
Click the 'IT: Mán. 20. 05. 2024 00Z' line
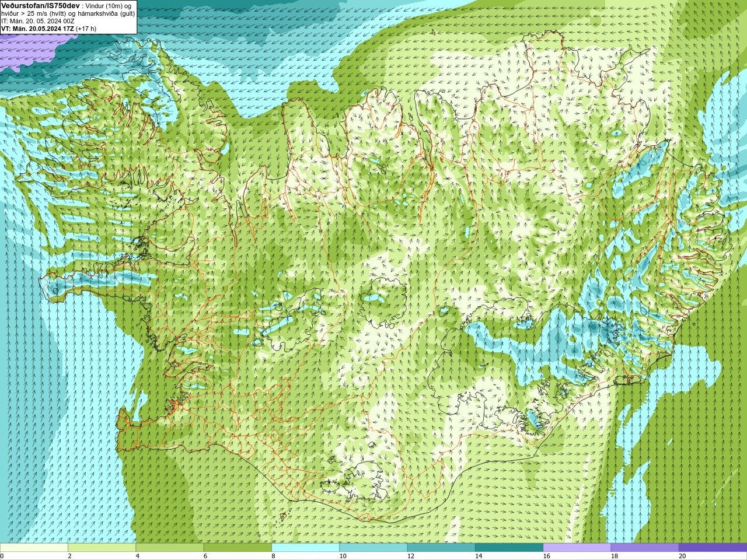pyautogui.click(x=38, y=21)
